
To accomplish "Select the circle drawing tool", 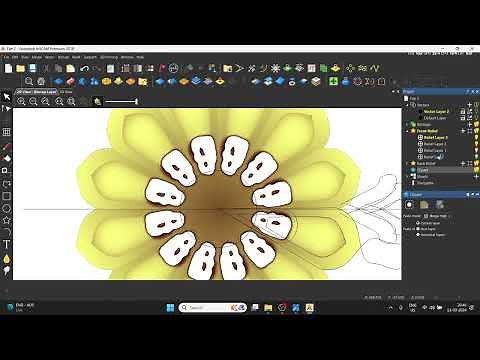I will [x=6, y=208].
